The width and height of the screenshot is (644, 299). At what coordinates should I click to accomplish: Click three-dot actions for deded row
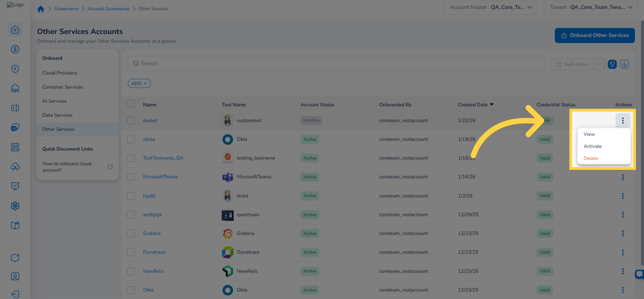point(623,121)
